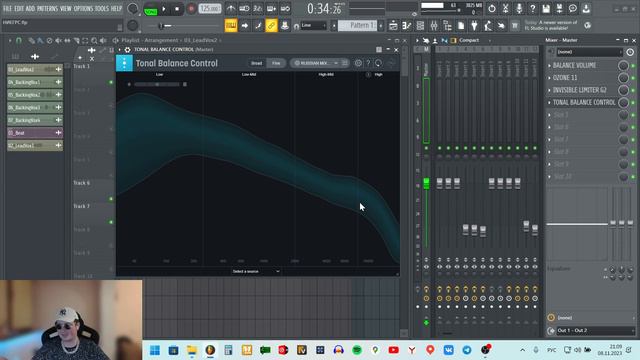This screenshot has height=360, width=640.
Task: Select the 07_BackingBank item
Action: click(x=35, y=120)
